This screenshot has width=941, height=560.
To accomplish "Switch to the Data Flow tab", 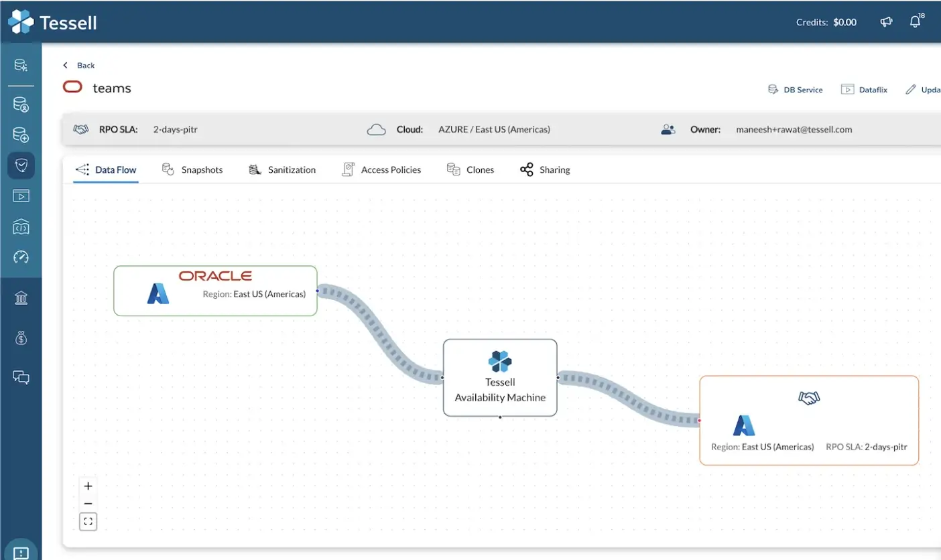I will (106, 170).
